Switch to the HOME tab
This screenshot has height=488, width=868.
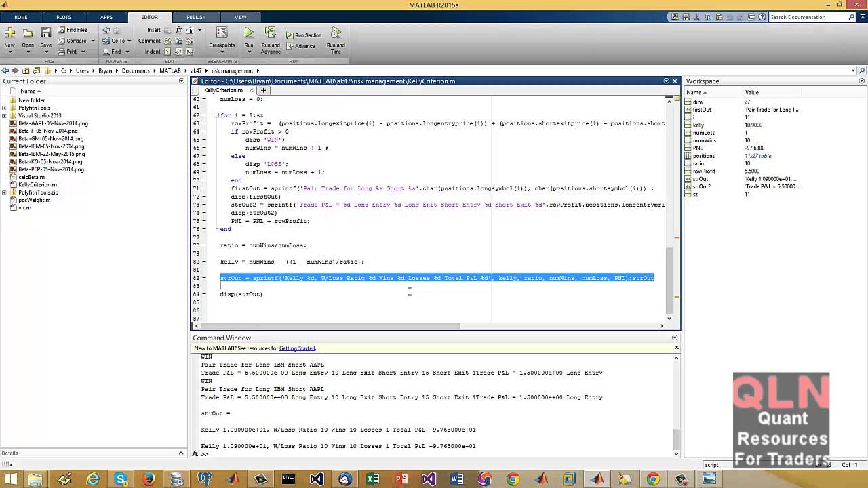[x=21, y=17]
